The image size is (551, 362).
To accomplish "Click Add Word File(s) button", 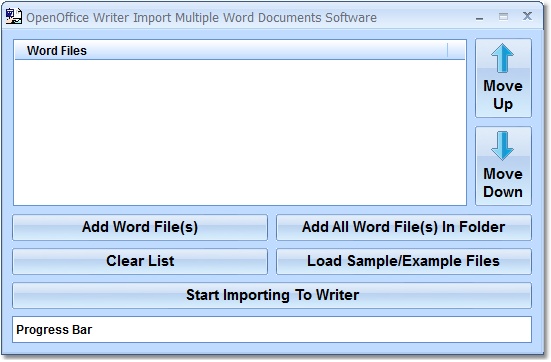I will [x=140, y=227].
